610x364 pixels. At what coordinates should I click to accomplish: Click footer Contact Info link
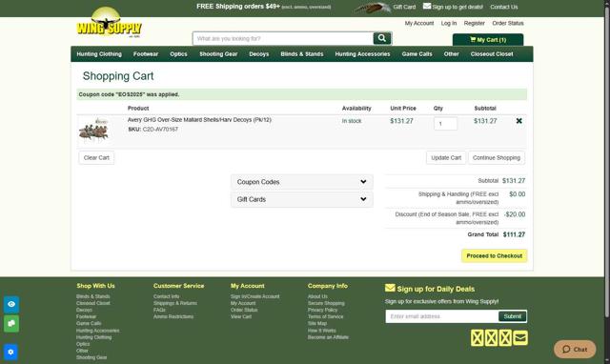pyautogui.click(x=166, y=296)
